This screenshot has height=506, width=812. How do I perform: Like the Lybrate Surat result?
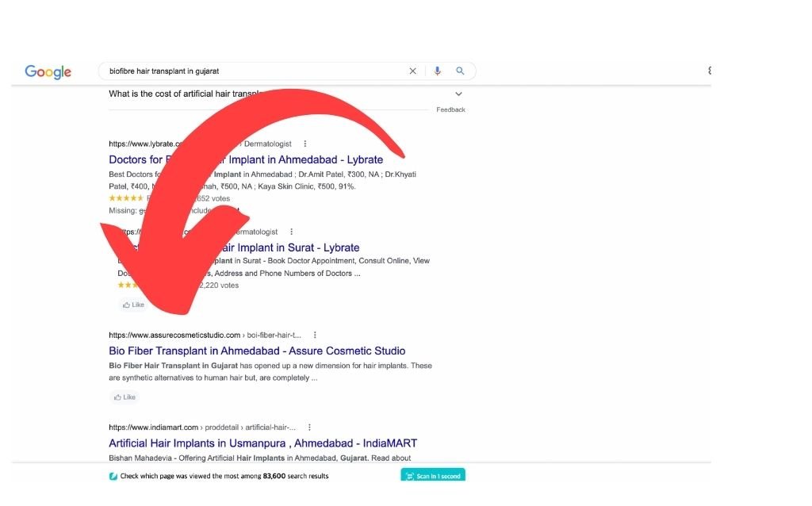133,305
